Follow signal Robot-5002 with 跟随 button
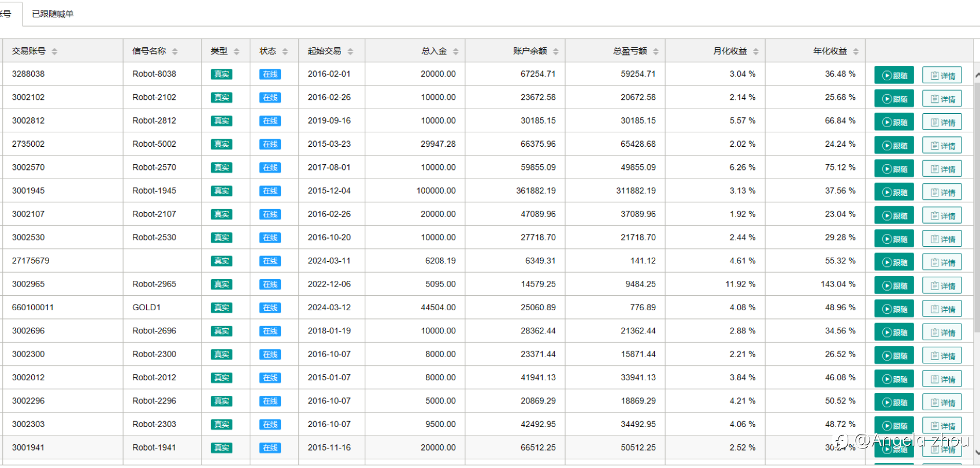The image size is (980, 468). [x=894, y=146]
